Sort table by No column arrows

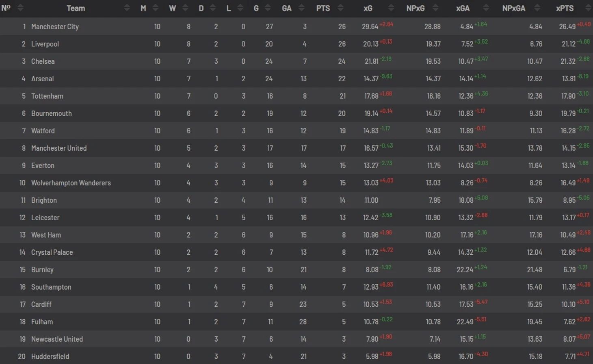click(x=20, y=8)
